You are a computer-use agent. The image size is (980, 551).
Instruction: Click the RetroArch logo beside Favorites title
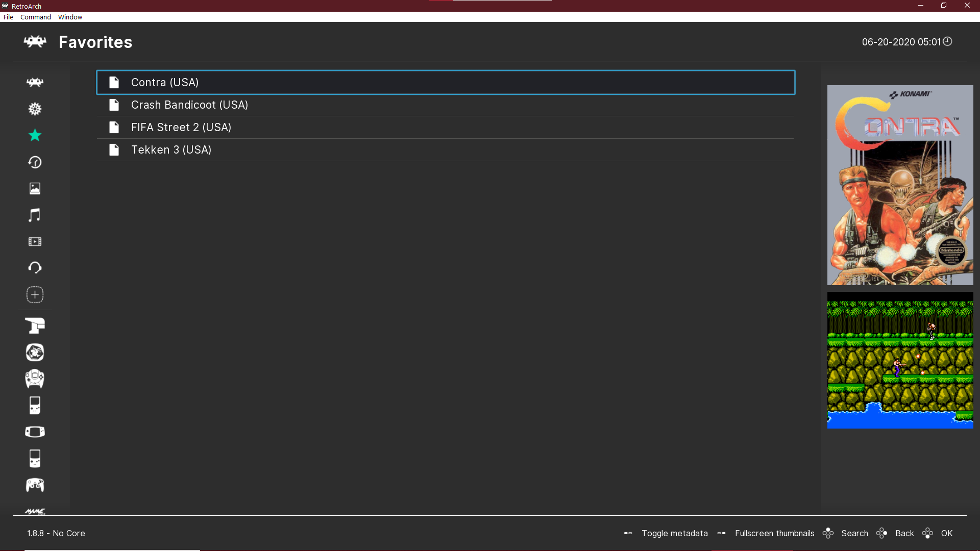click(x=35, y=42)
